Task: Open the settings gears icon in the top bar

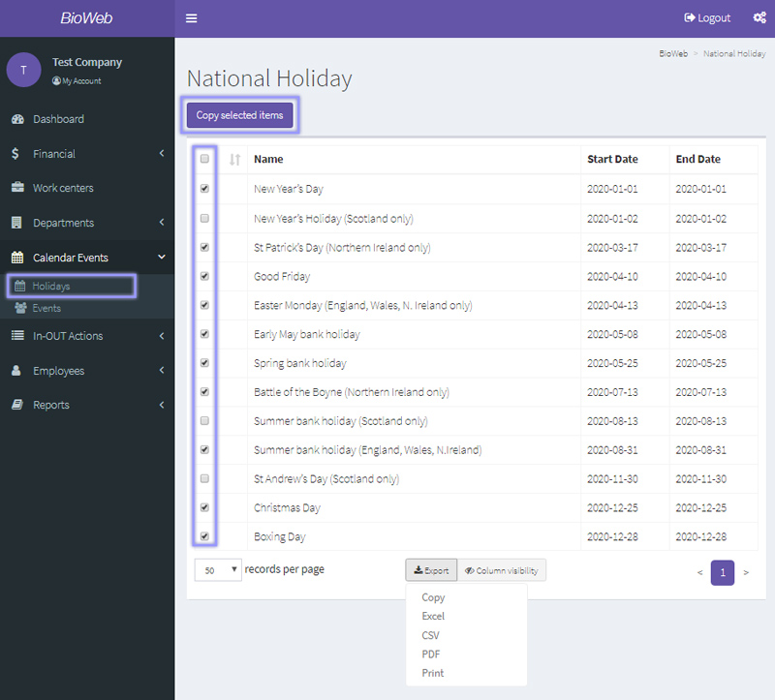Action: pos(760,18)
